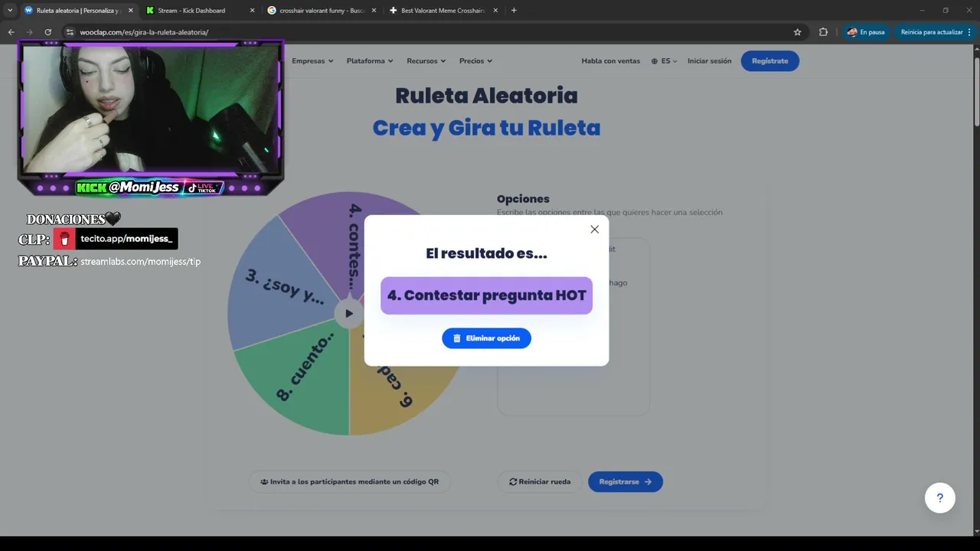This screenshot has height=551, width=980.
Task: Expand the Empresas menu
Action: tap(312, 61)
